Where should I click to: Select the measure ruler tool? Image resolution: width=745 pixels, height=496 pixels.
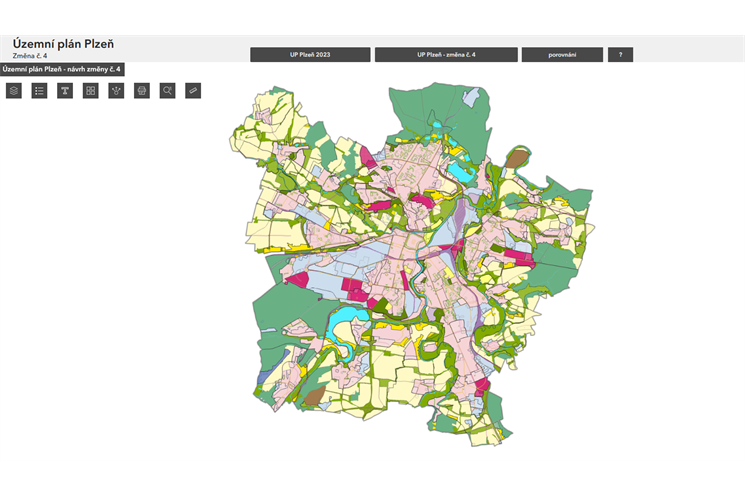(x=193, y=91)
